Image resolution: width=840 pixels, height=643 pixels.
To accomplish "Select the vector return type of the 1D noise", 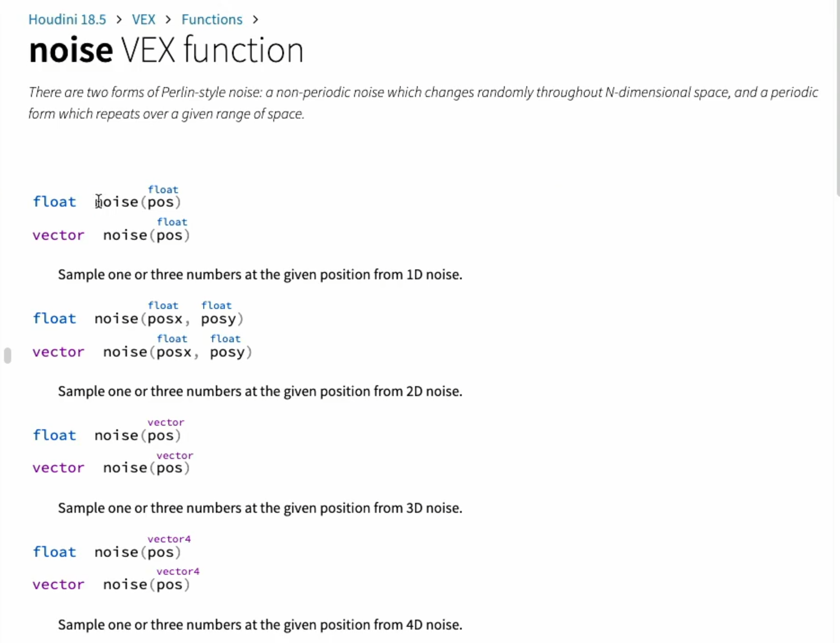I will coord(58,235).
